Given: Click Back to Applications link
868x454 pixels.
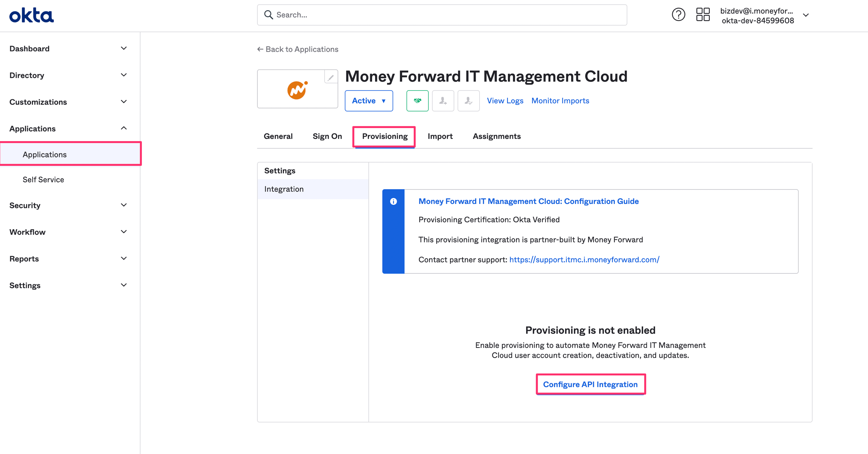Looking at the screenshot, I should click(298, 49).
